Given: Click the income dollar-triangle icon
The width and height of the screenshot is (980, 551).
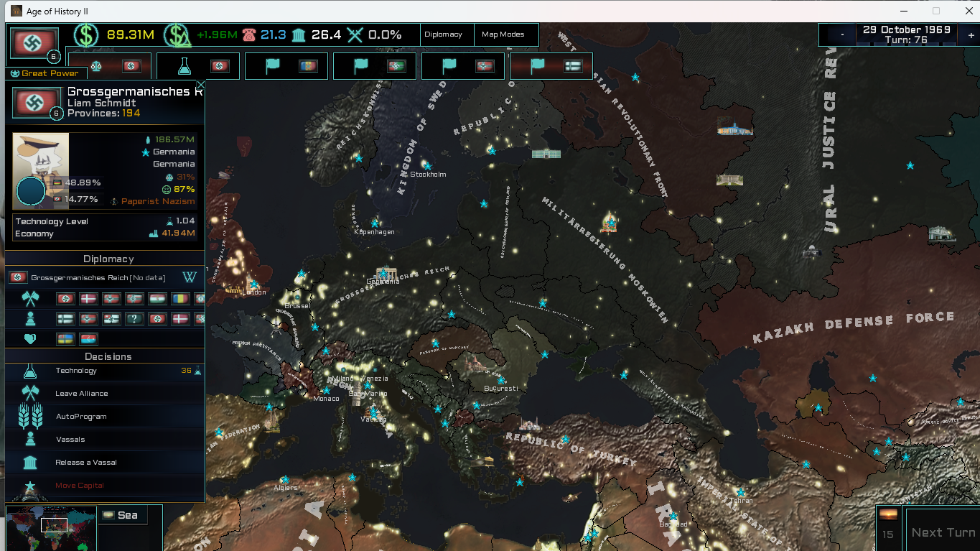Looking at the screenshot, I should click(177, 35).
